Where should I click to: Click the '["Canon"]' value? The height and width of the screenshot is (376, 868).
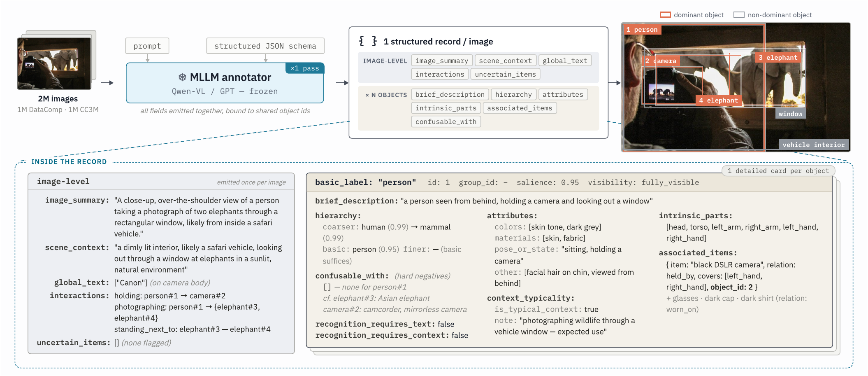[131, 283]
